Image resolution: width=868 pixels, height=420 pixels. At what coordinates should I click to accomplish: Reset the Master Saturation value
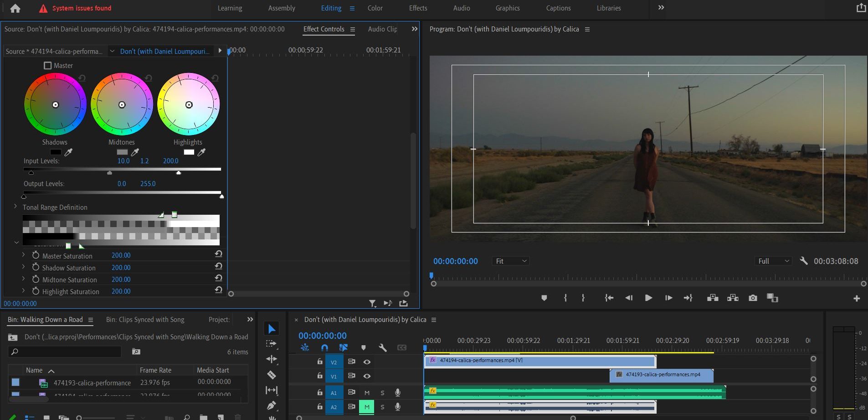click(218, 254)
